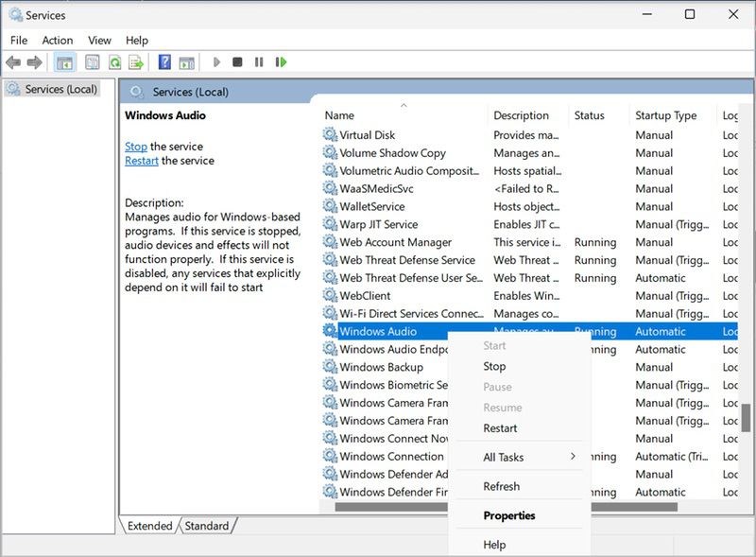
Task: Switch to the Extended tab
Action: pyautogui.click(x=149, y=526)
